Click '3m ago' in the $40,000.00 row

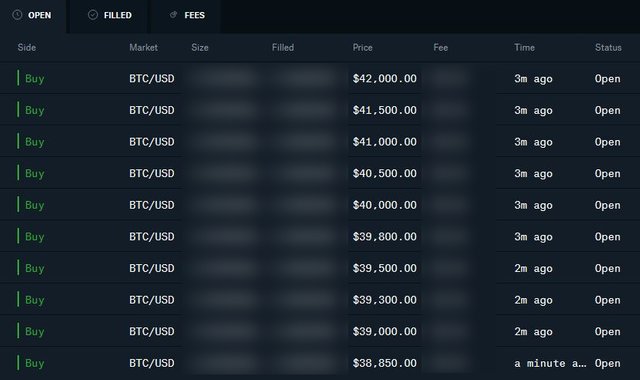click(533, 205)
